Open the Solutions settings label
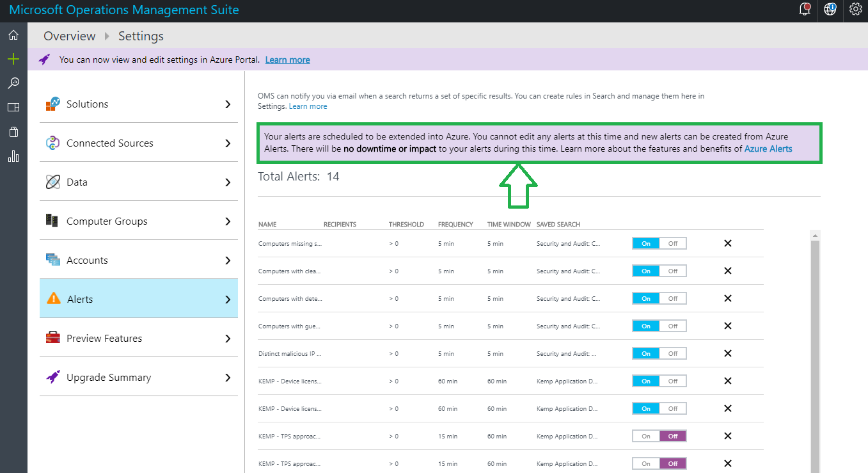This screenshot has width=868, height=473. [x=87, y=104]
